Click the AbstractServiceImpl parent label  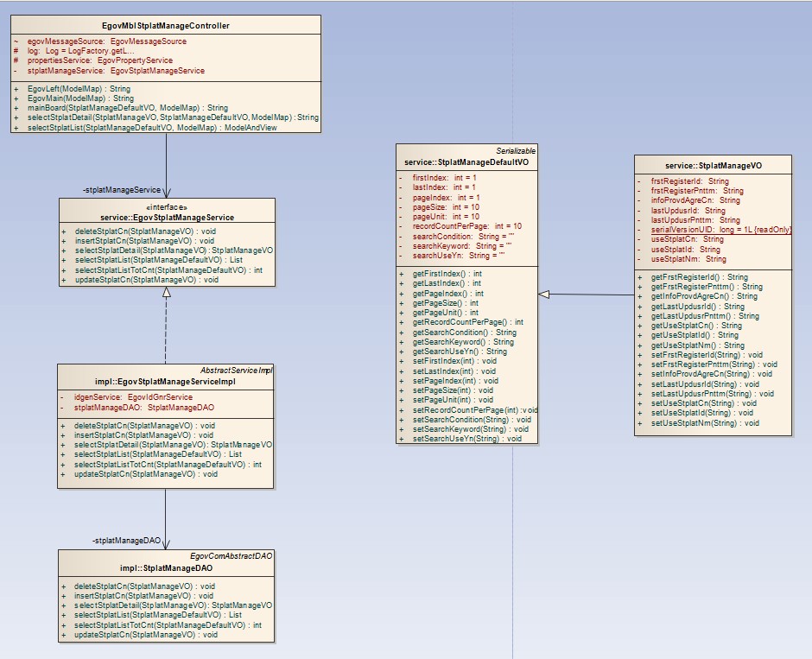tap(236, 370)
